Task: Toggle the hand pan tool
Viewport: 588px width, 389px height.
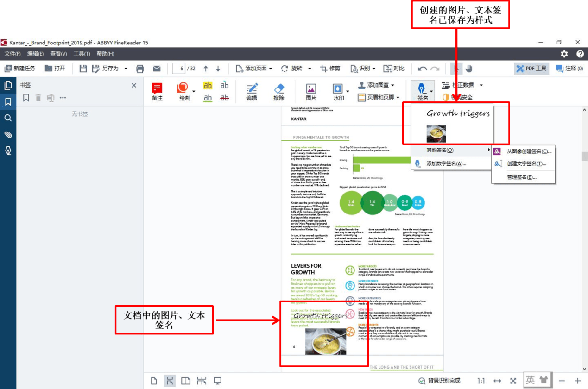Action: point(469,69)
